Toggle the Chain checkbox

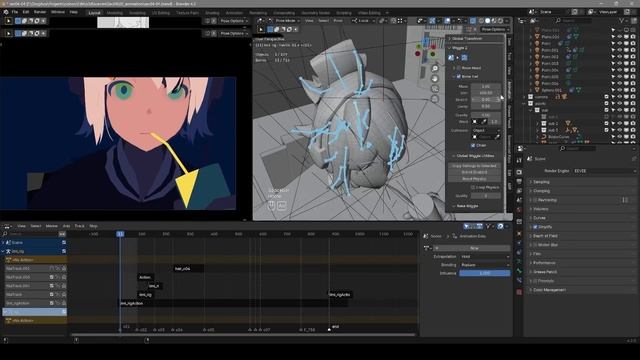[473, 146]
